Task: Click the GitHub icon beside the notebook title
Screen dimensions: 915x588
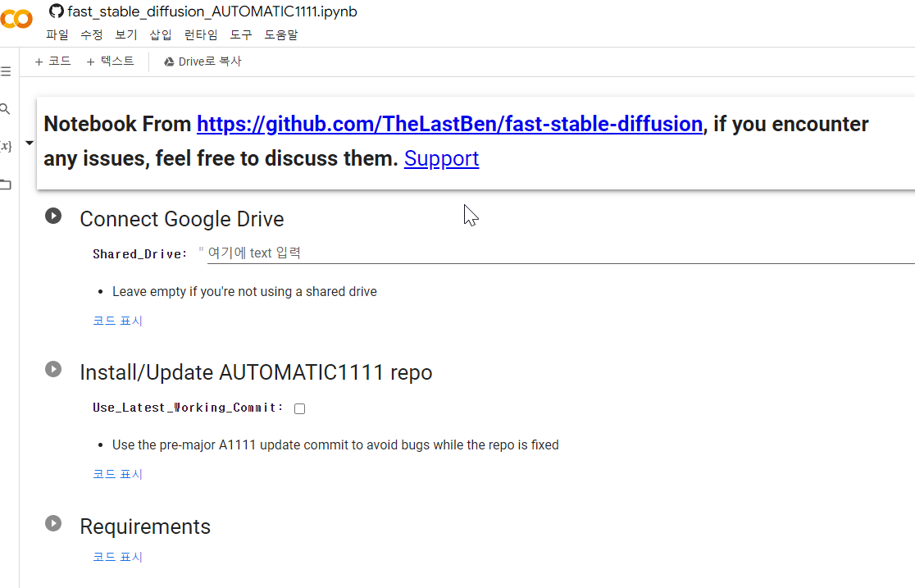Action: tap(56, 11)
